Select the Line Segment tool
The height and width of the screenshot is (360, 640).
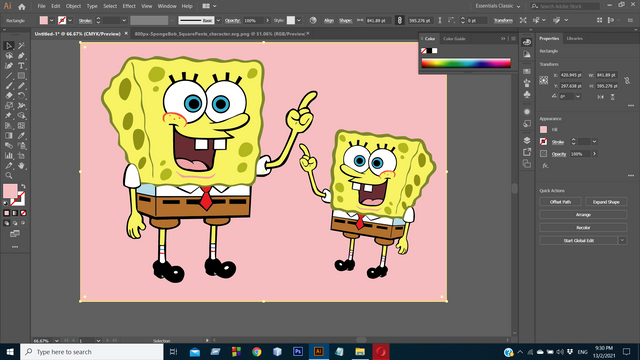pos(9,76)
